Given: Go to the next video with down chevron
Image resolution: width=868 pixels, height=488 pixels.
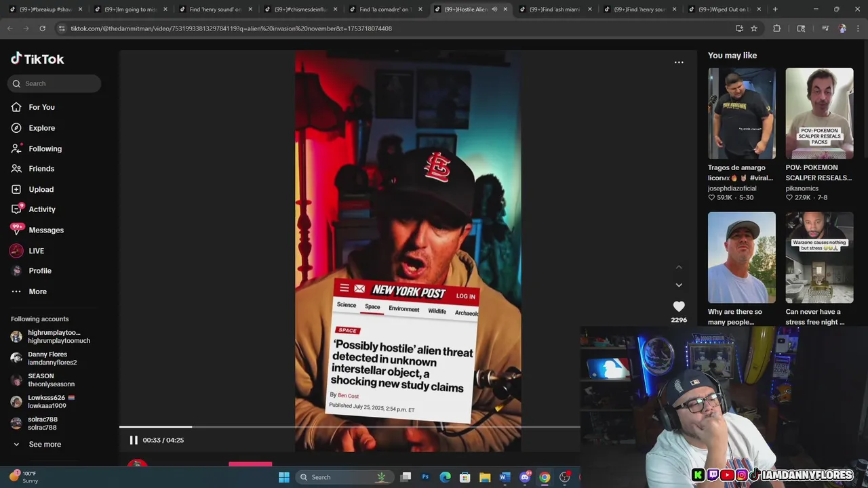Looking at the screenshot, I should [679, 285].
